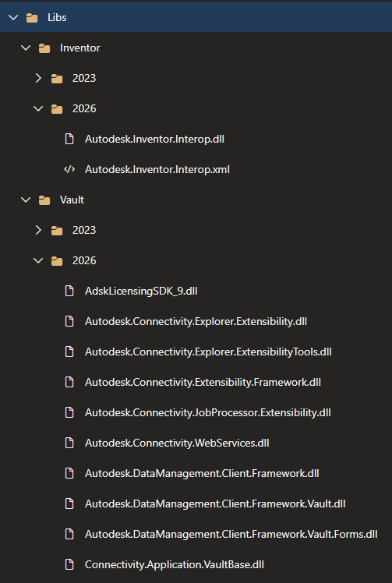Select the 2023 label under Inventor
Image resolution: width=392 pixels, height=583 pixels.
point(84,78)
